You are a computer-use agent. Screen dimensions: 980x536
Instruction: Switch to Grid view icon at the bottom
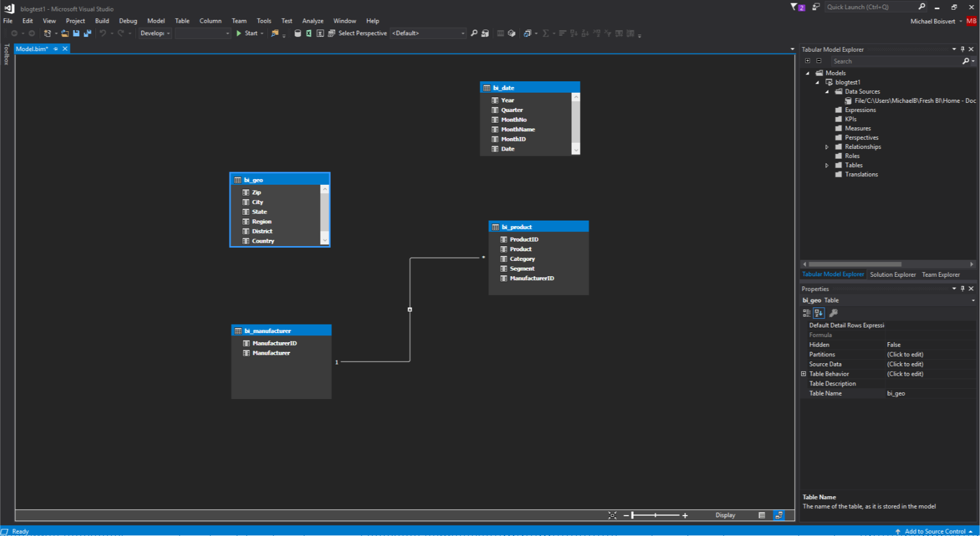762,515
